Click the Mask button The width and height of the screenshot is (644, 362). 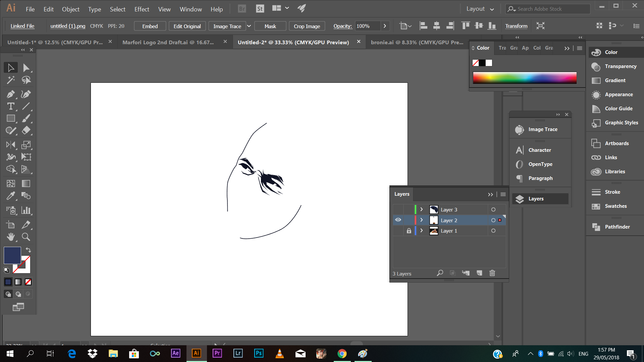270,26
